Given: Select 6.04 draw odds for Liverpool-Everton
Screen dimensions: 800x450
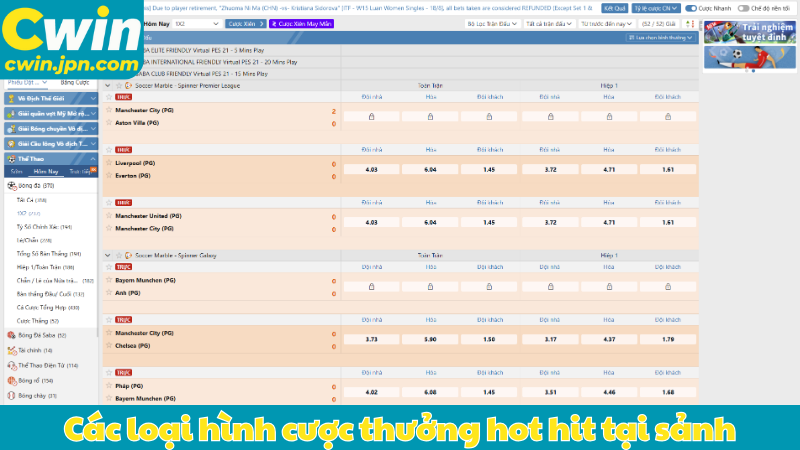Looking at the screenshot, I should [x=431, y=169].
